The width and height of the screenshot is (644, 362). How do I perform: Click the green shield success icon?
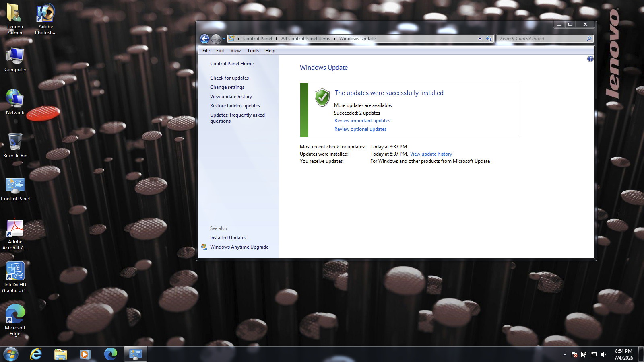click(322, 97)
